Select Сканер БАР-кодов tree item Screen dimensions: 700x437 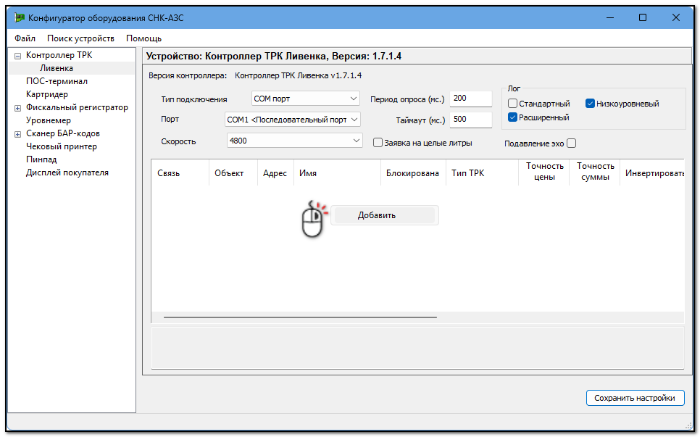63,133
